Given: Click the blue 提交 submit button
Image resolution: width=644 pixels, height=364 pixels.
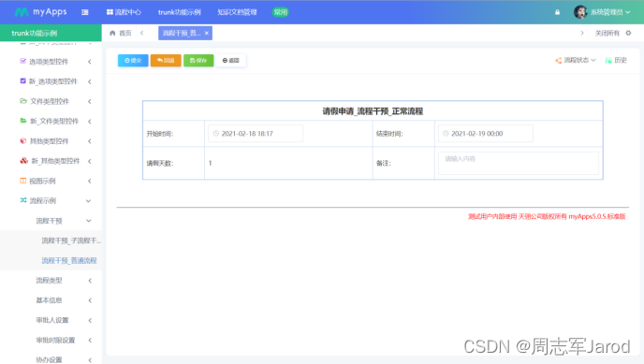Looking at the screenshot, I should tap(133, 60).
